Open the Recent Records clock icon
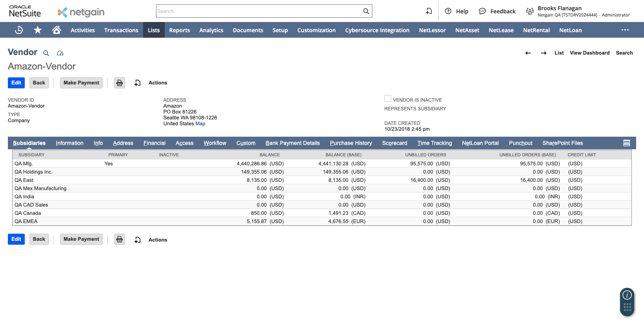This screenshot has width=644, height=326. point(19,30)
